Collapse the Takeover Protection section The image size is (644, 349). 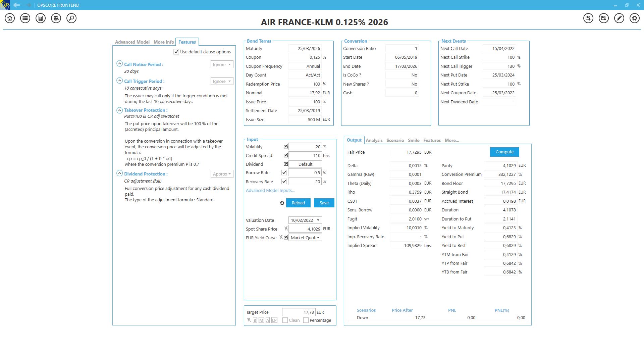119,110
